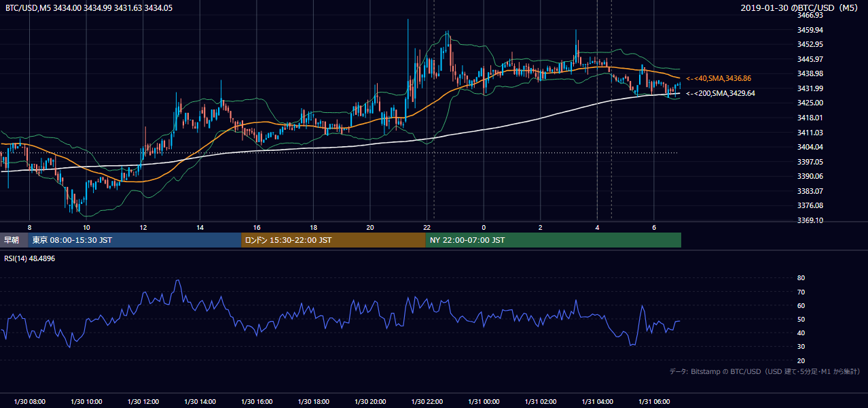Viewport: 868px width, 408px height.
Task: Click the 1/31 04:00 bottom time label
Action: 597,402
